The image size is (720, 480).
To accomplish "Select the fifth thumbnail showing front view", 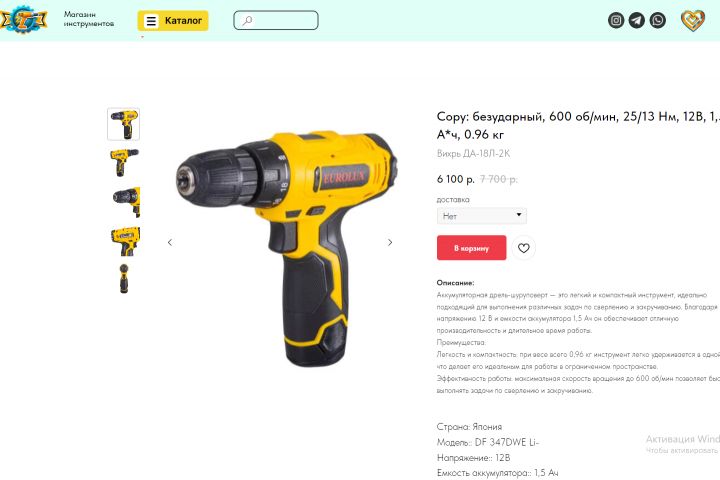I will 124,278.
